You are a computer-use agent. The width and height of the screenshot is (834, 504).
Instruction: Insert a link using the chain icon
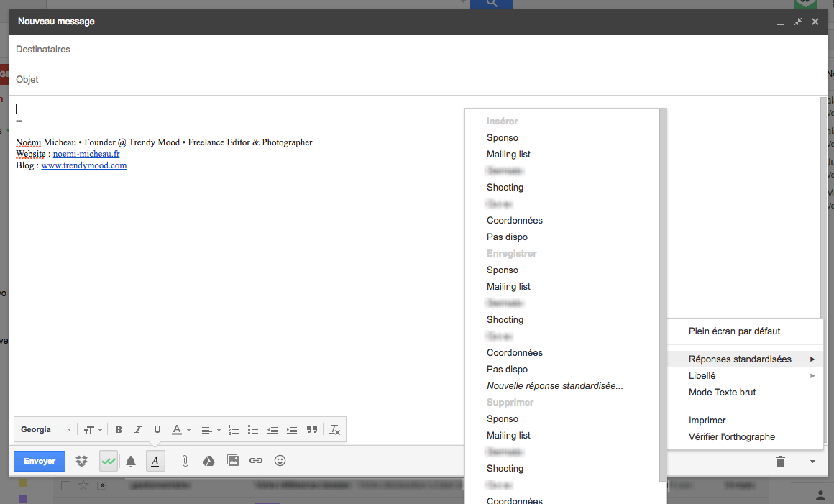pos(256,461)
